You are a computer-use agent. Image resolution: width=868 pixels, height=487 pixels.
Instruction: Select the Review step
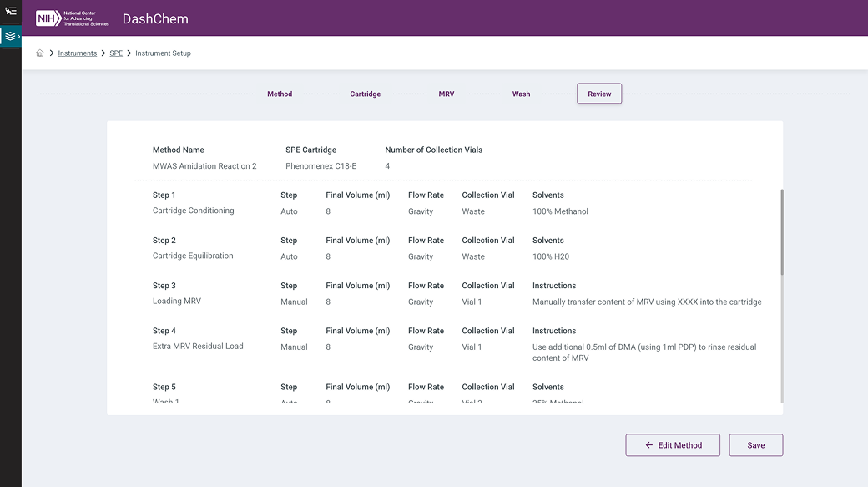[x=599, y=94]
